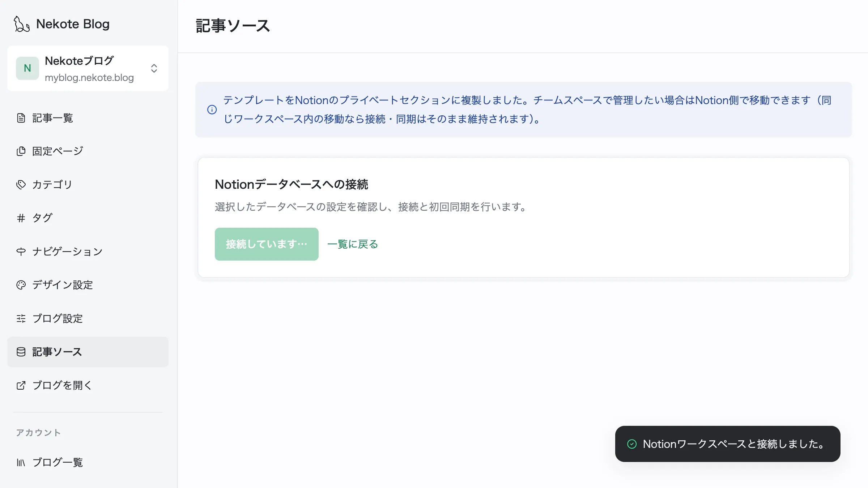Click the myblog.nekote.blog domain text

[x=89, y=78]
